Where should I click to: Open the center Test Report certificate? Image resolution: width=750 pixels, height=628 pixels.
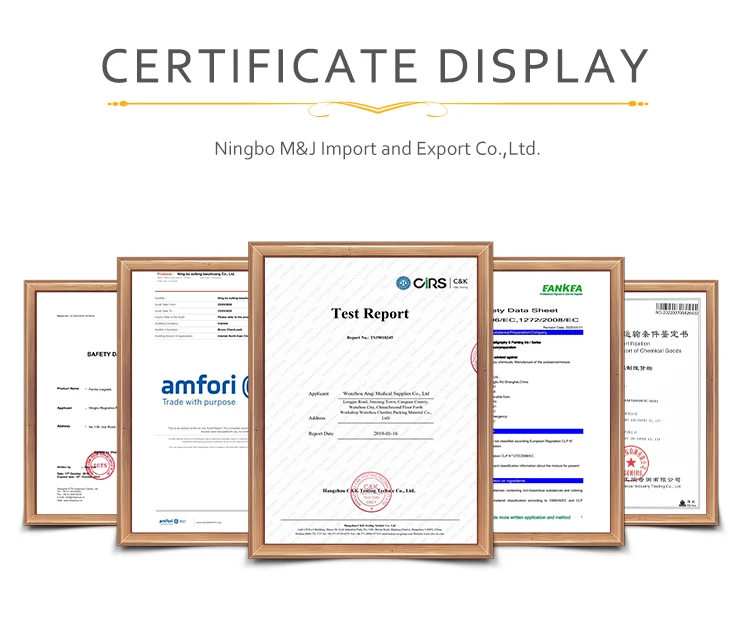point(371,400)
